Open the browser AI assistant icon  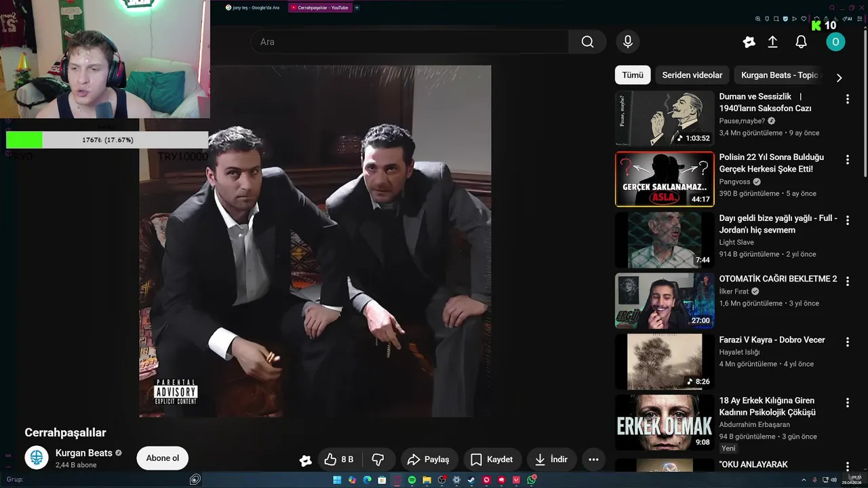(847, 19)
